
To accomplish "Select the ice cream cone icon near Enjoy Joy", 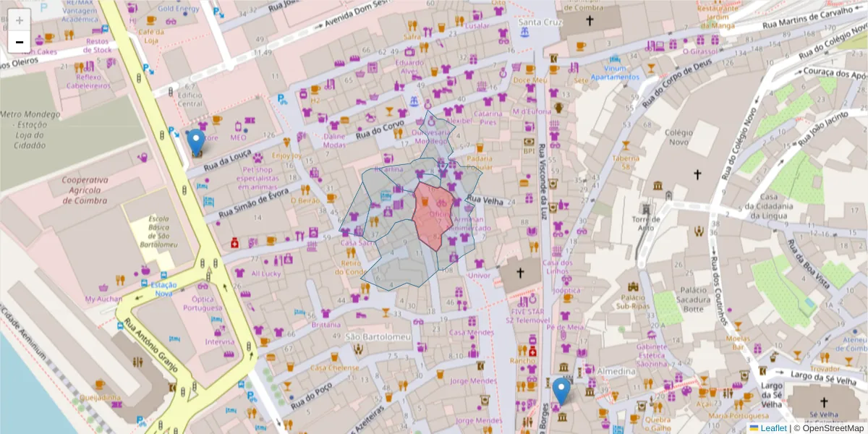I will click(x=287, y=142).
